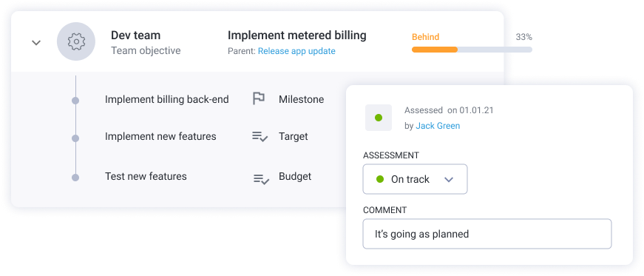Click the Behind status label

(425, 37)
